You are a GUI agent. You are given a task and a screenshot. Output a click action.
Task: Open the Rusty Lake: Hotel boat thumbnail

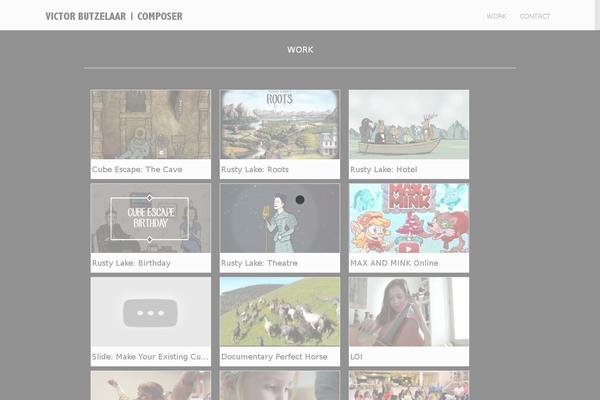[x=409, y=124]
